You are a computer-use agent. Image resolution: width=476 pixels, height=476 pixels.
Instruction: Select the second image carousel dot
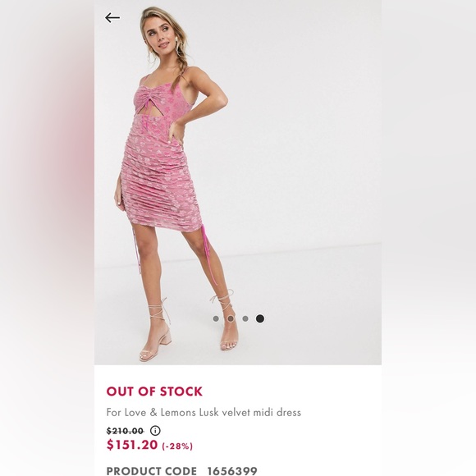coord(231,318)
